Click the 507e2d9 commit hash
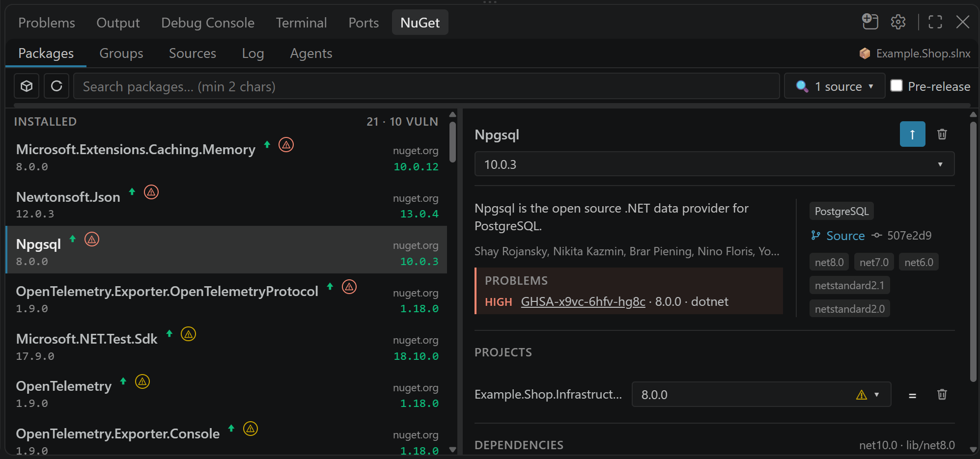The image size is (980, 459). tap(909, 236)
